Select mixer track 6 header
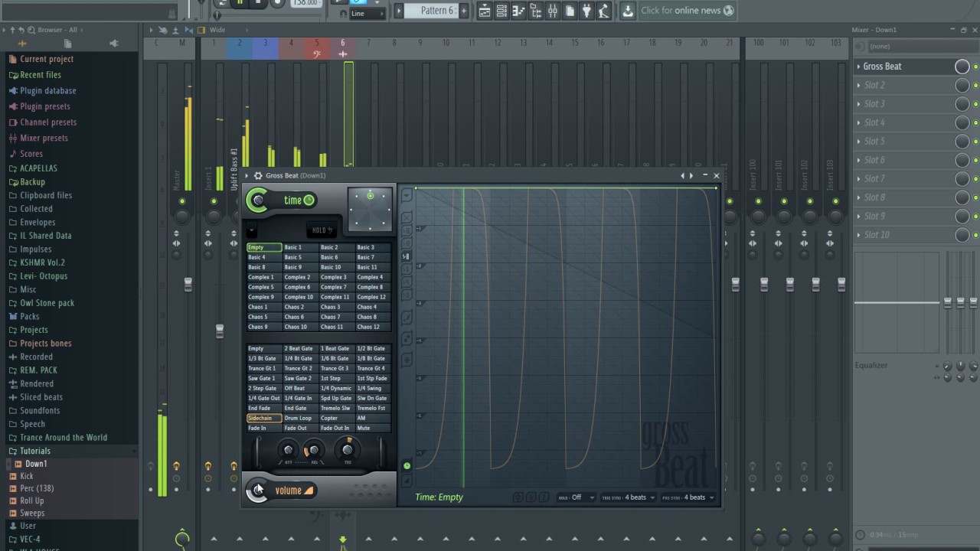This screenshot has width=980, height=551. pyautogui.click(x=342, y=47)
